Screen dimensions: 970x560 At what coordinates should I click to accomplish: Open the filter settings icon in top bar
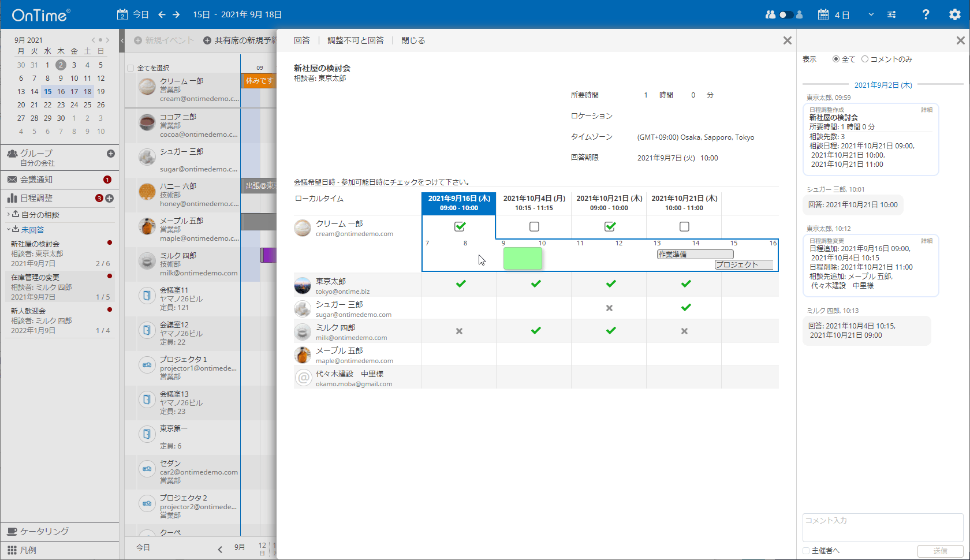click(891, 14)
